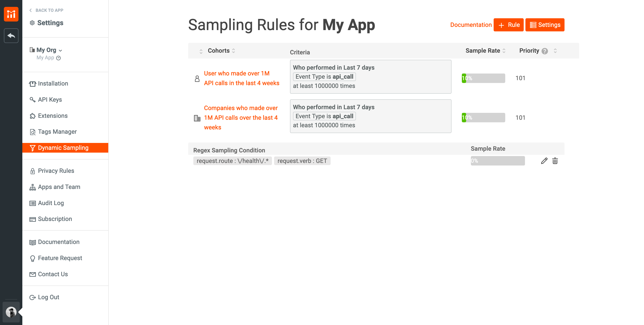Click the My App status circle toggle
The width and height of the screenshot is (644, 325).
point(59,58)
